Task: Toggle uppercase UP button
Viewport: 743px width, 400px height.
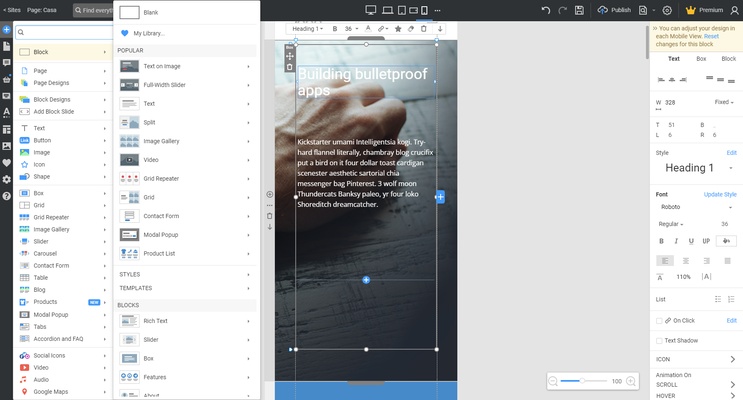Action: [x=706, y=241]
